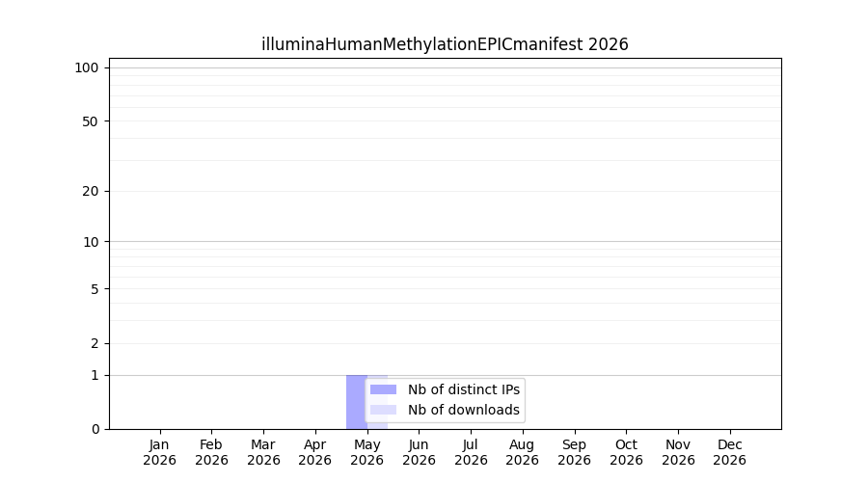Screen dimensions: 868x482
Task: Select the 'Nb of distinct IPs' legend label
Action: [x=463, y=389]
